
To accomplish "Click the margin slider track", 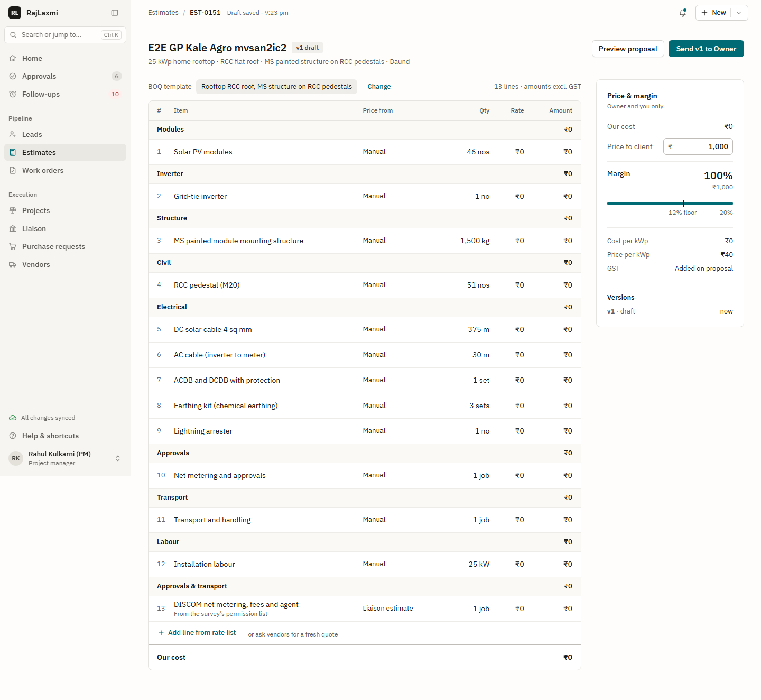I will (670, 204).
